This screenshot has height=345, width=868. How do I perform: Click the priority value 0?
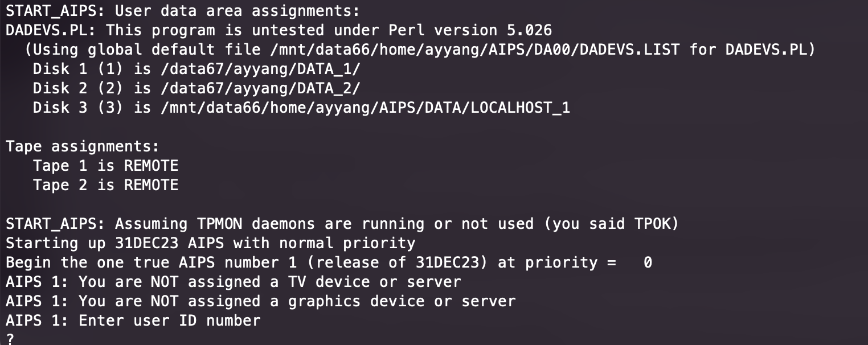click(x=648, y=262)
